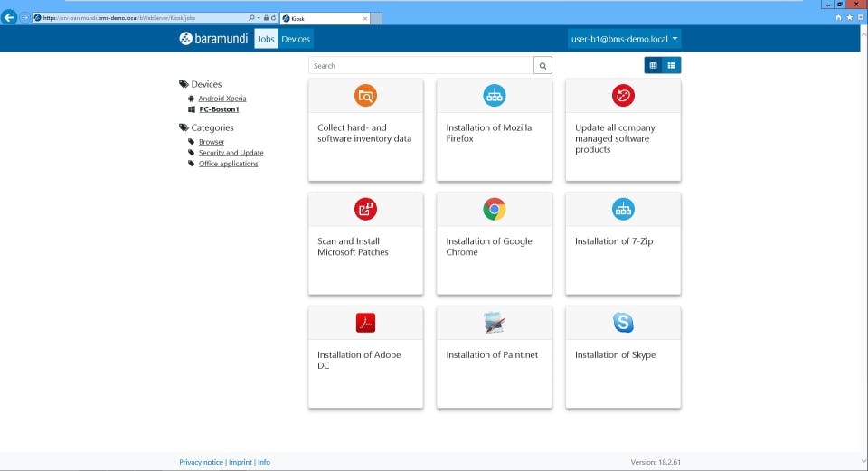Switch to list view
Viewport: 868px width, 471px height.
(672, 65)
